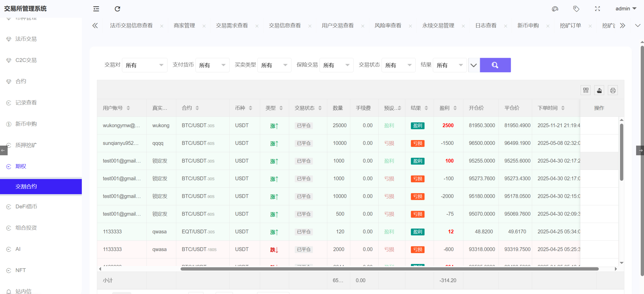Open the 交易对 filter dropdown
The image size is (644, 294).
pos(144,65)
